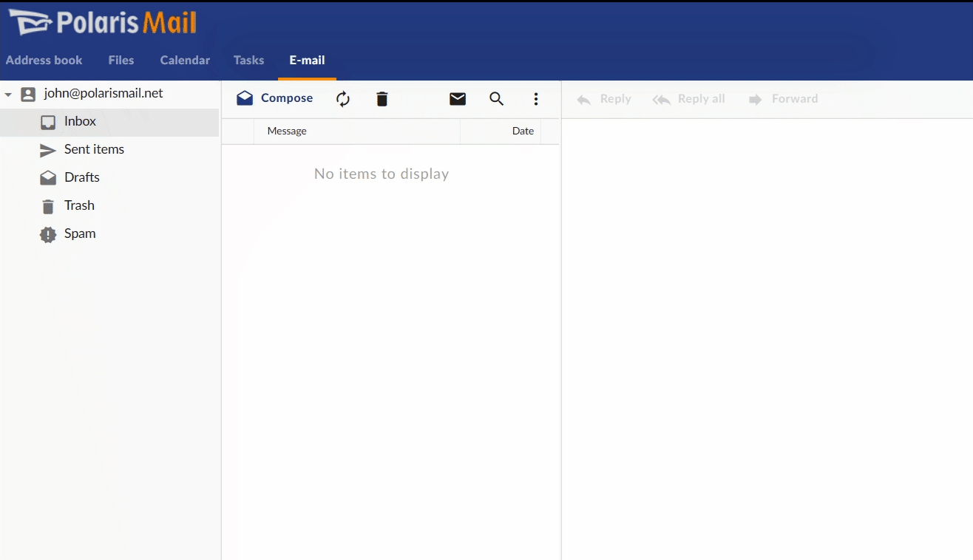Go to the Tasks tab
Screen dimensions: 973x560
pyautogui.click(x=248, y=61)
